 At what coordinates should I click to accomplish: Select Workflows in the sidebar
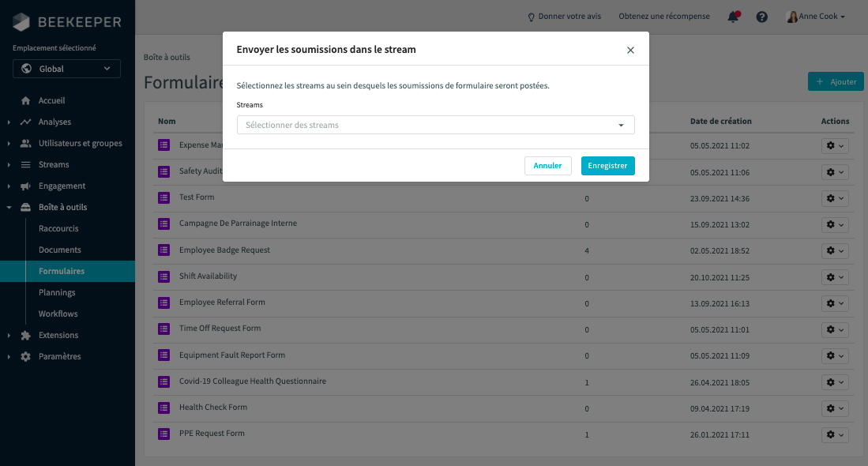click(x=58, y=314)
